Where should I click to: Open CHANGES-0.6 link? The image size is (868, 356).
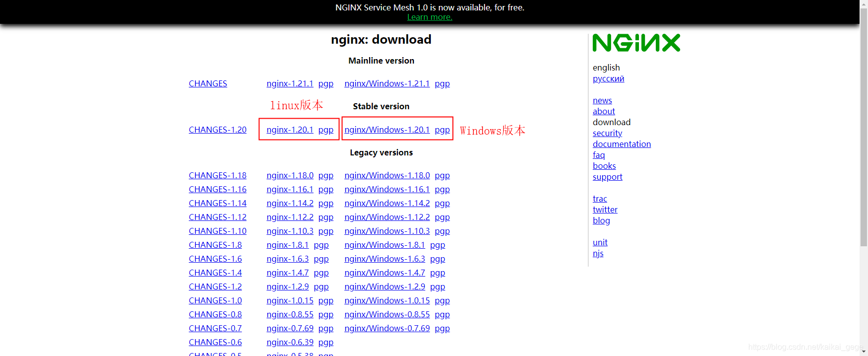[215, 342]
